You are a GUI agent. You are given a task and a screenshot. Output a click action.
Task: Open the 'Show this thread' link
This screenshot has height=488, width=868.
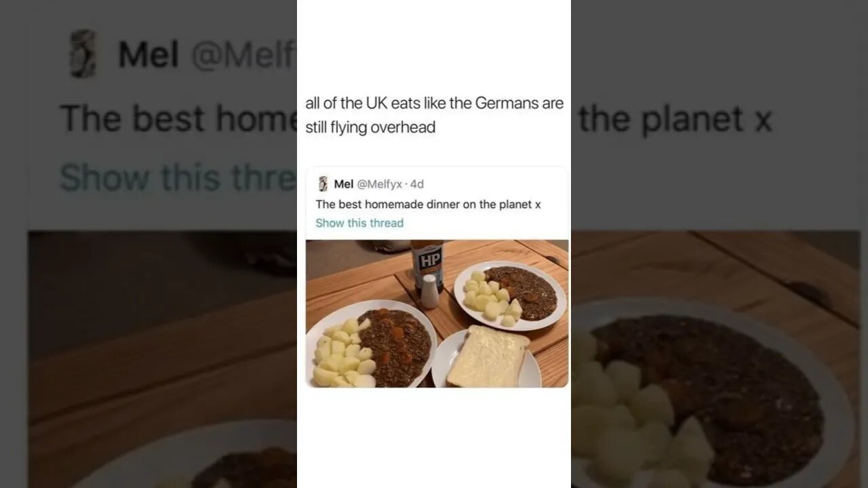359,223
